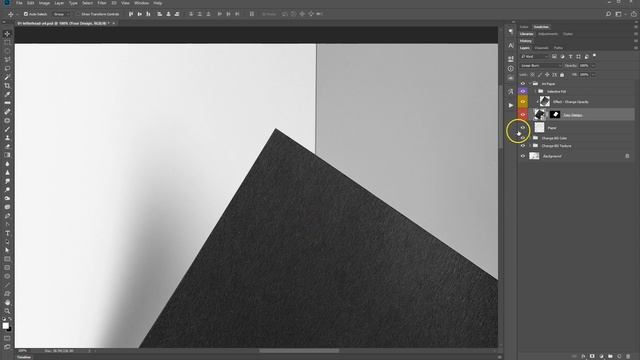Select the Horizontal Type tool
The height and width of the screenshot is (360, 640).
coord(7,233)
